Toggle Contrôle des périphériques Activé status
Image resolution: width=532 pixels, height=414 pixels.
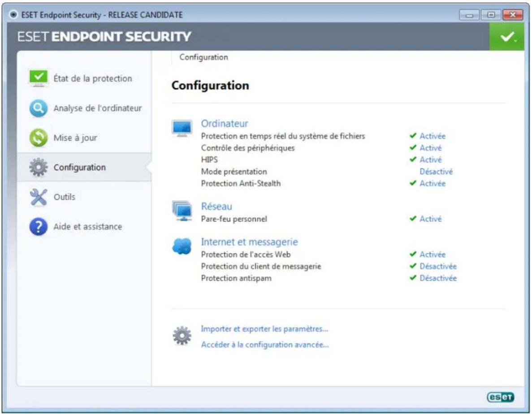click(x=431, y=148)
